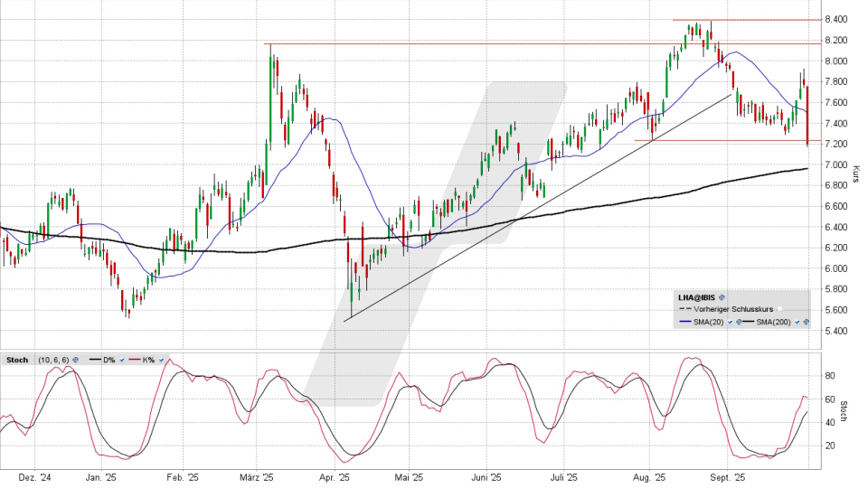This screenshot has height=488, width=868.
Task: Click the blue SMA(20) legend line swatch
Action: (685, 322)
